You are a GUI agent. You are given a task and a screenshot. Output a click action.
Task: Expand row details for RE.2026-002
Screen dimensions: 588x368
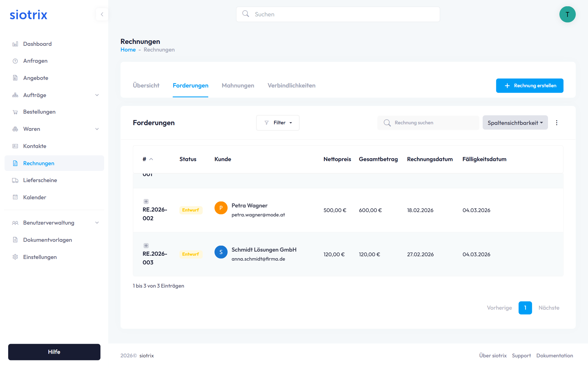tap(146, 201)
